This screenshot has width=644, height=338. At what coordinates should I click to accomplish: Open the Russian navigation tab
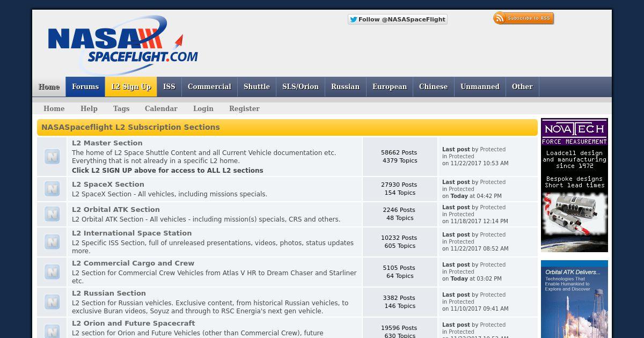click(345, 86)
